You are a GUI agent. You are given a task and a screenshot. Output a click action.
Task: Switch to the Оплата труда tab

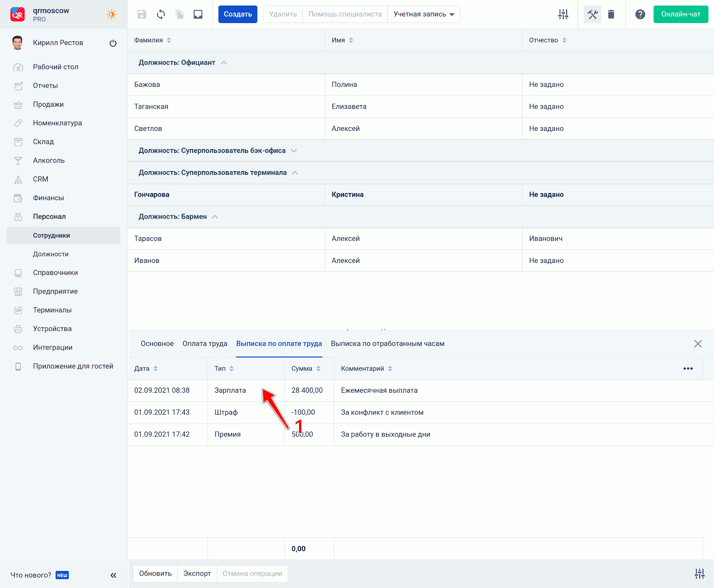(x=205, y=344)
